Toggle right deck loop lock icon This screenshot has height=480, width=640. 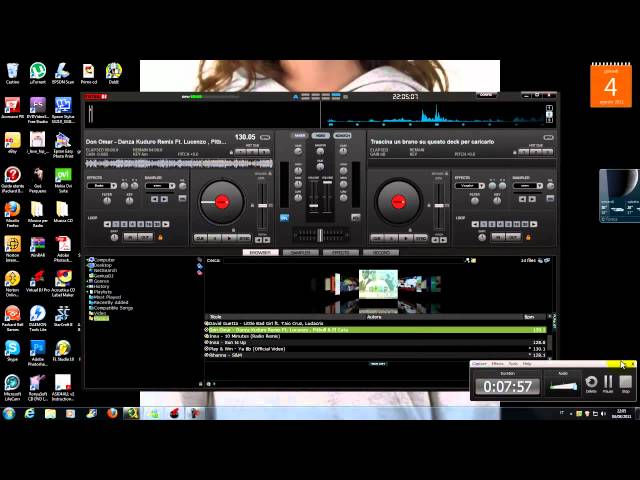(528, 237)
